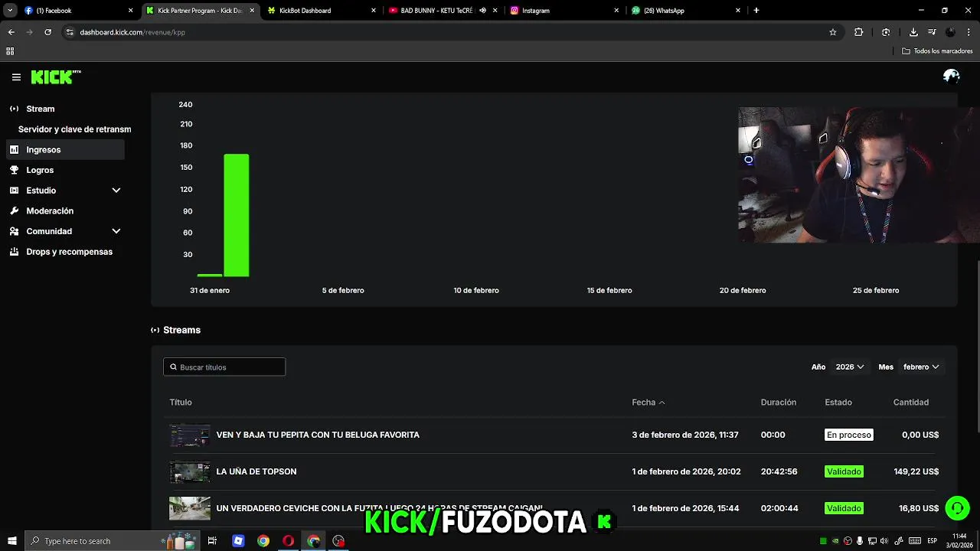Click the tall green revenue bar

(x=236, y=215)
